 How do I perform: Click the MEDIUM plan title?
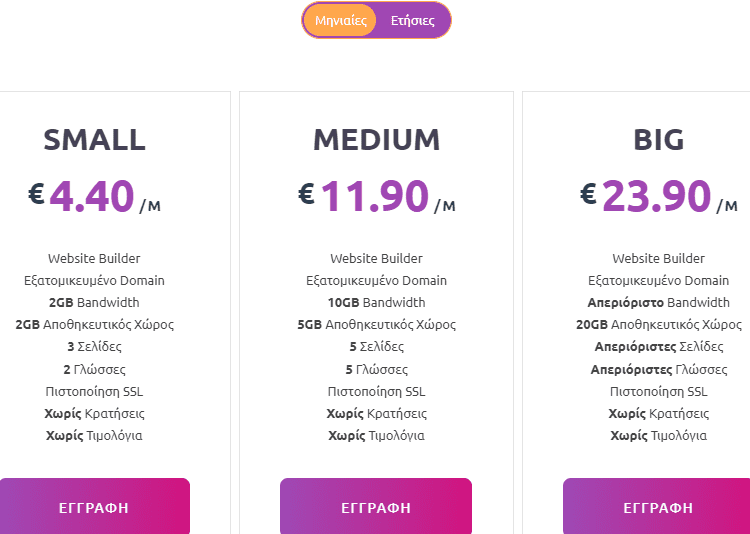(376, 140)
